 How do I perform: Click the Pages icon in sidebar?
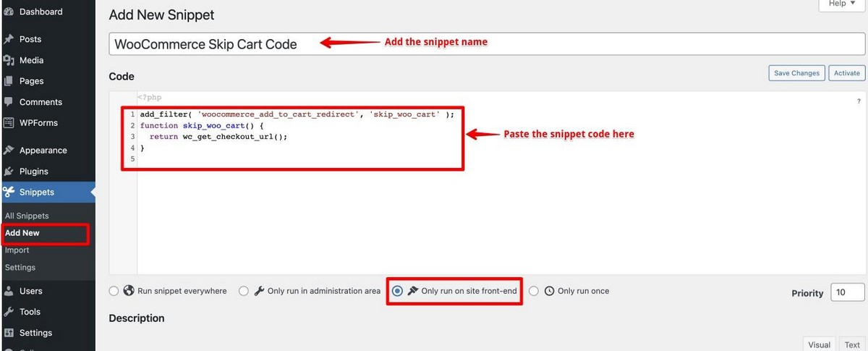click(x=9, y=81)
